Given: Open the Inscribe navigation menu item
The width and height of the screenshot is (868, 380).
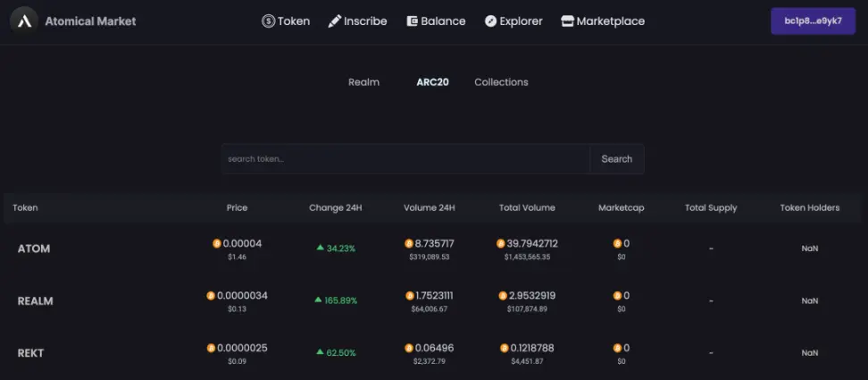Looking at the screenshot, I should pos(357,21).
